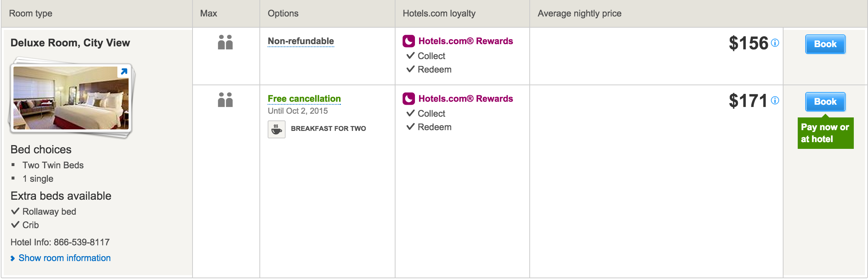868x279 pixels.
Task: Click the two-guest occupancy icon for non-refundable rate
Action: point(225,42)
